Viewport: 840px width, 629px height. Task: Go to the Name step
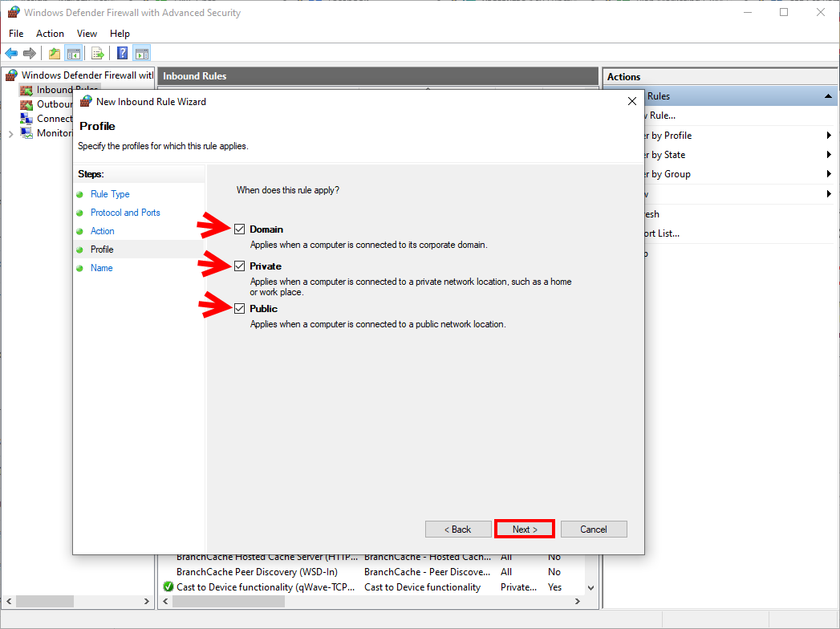(x=101, y=268)
